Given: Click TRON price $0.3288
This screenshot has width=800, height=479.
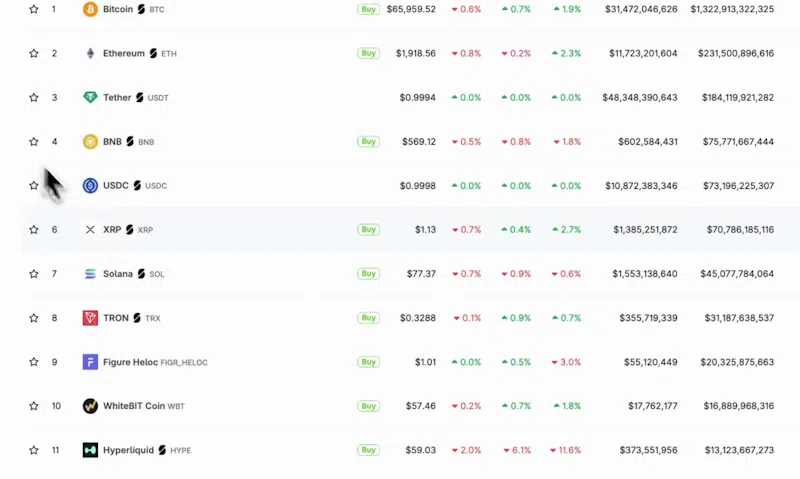Looking at the screenshot, I should point(418,318).
